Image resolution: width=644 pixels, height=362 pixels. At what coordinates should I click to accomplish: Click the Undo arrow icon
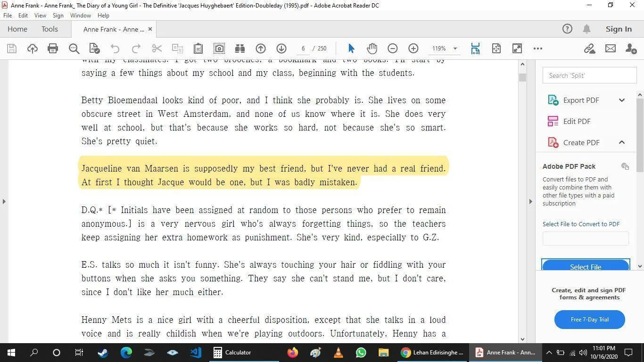pos(115,48)
